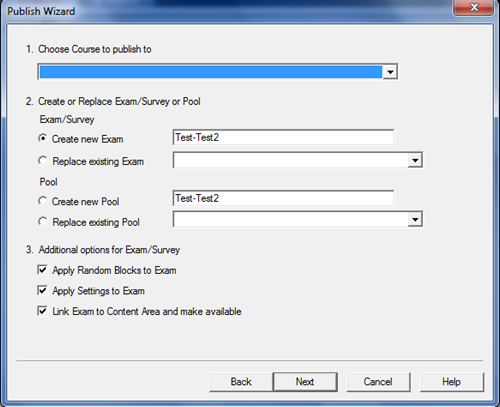The image size is (500, 407).
Task: Open the existing Pool combo box
Action: click(298, 219)
